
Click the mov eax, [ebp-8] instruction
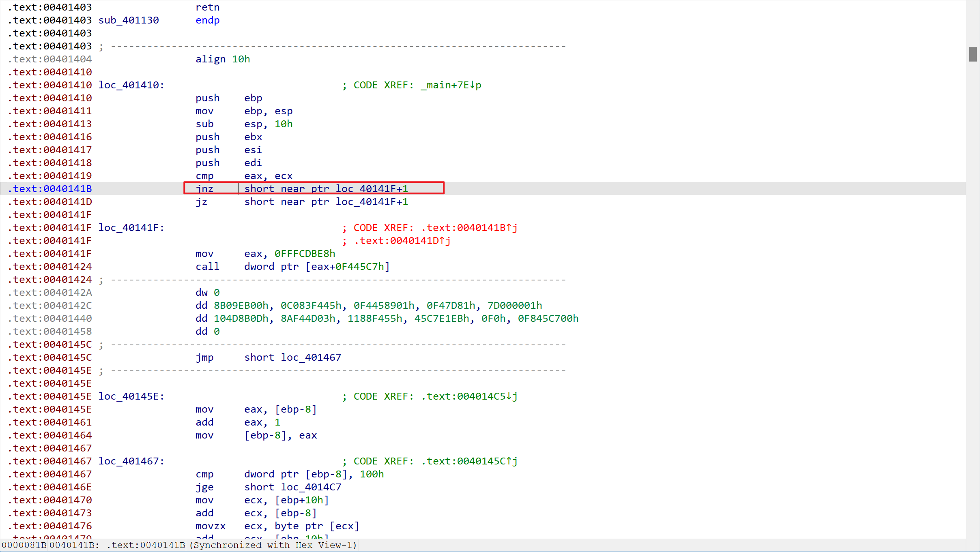point(256,409)
